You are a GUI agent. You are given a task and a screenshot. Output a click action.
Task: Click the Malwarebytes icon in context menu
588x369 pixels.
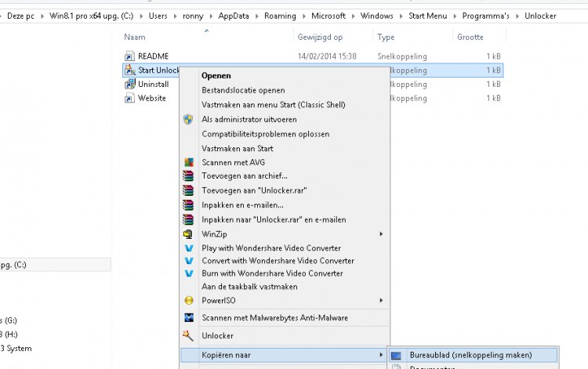pos(188,318)
